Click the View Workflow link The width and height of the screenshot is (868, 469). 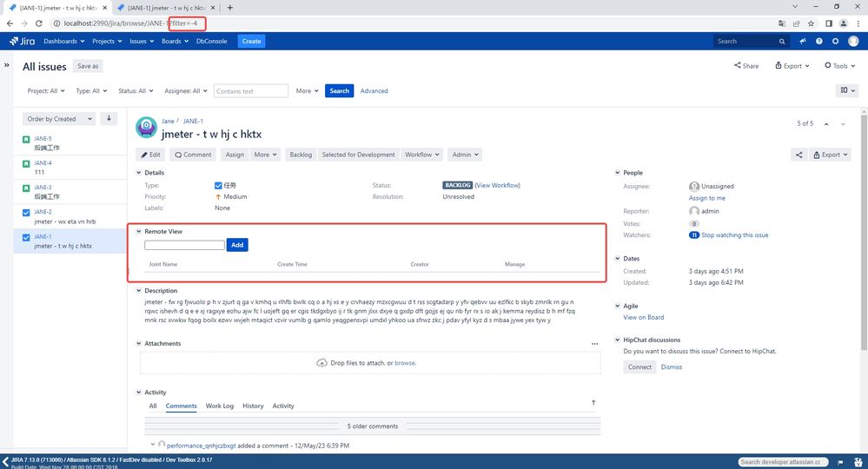coord(497,185)
